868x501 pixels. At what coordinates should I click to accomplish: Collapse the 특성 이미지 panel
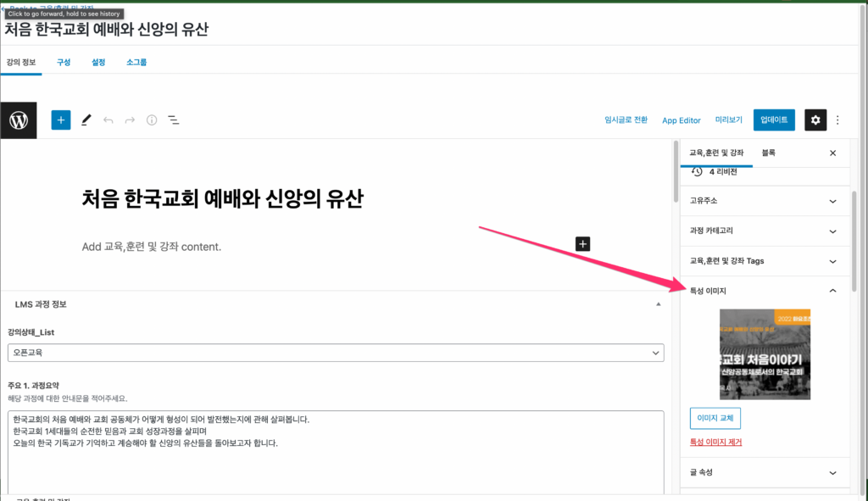click(x=765, y=291)
